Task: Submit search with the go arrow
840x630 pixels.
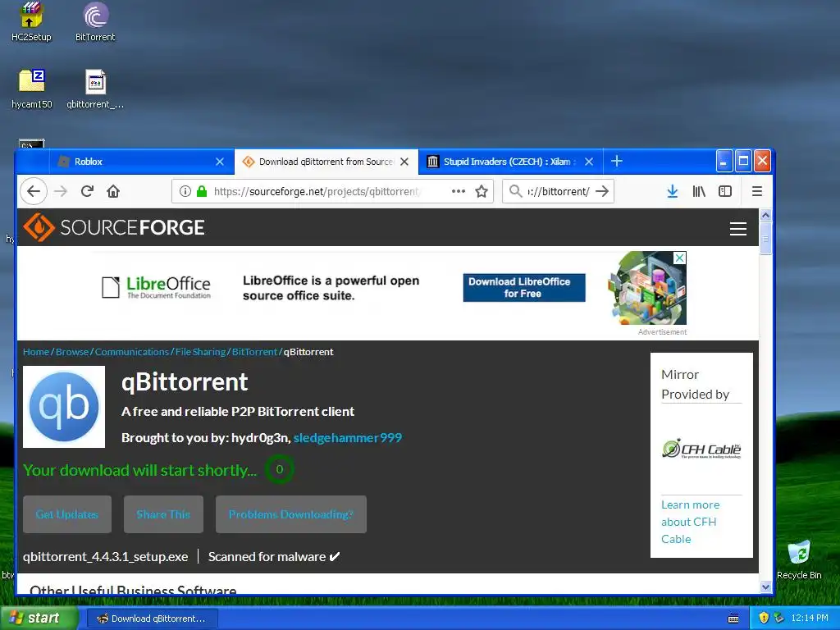Action: coord(602,191)
